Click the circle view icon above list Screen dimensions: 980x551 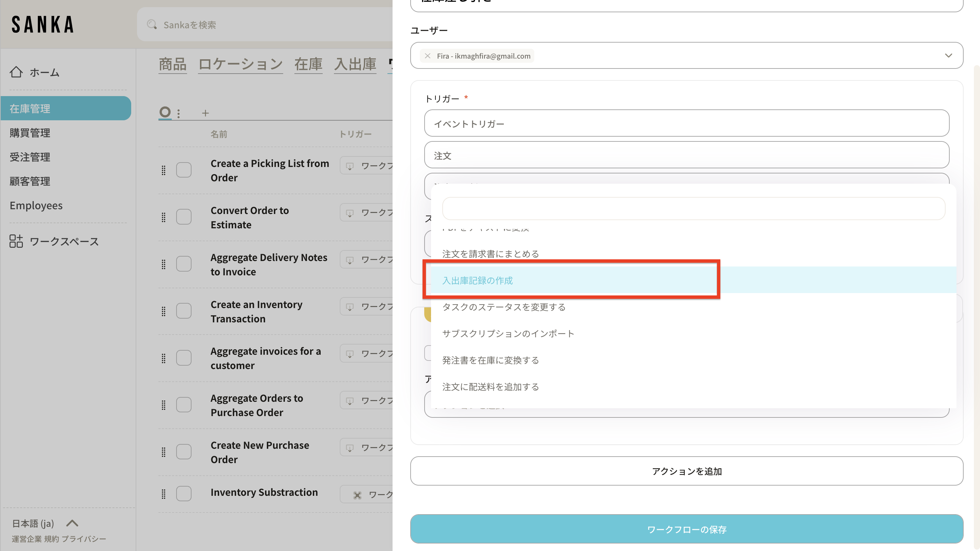pos(165,112)
